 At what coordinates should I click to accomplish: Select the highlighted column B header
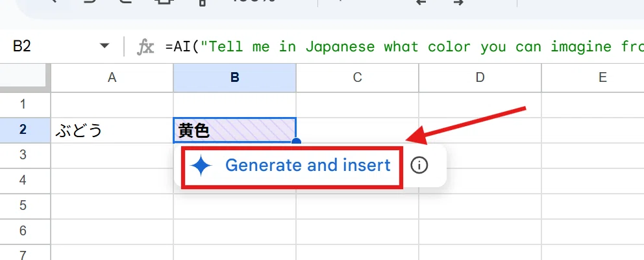(x=234, y=78)
